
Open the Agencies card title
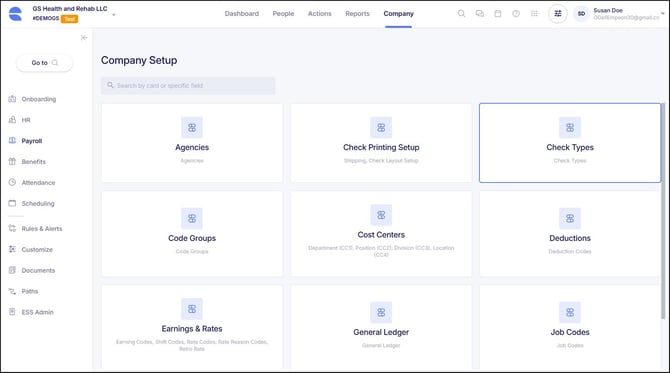[x=192, y=147]
